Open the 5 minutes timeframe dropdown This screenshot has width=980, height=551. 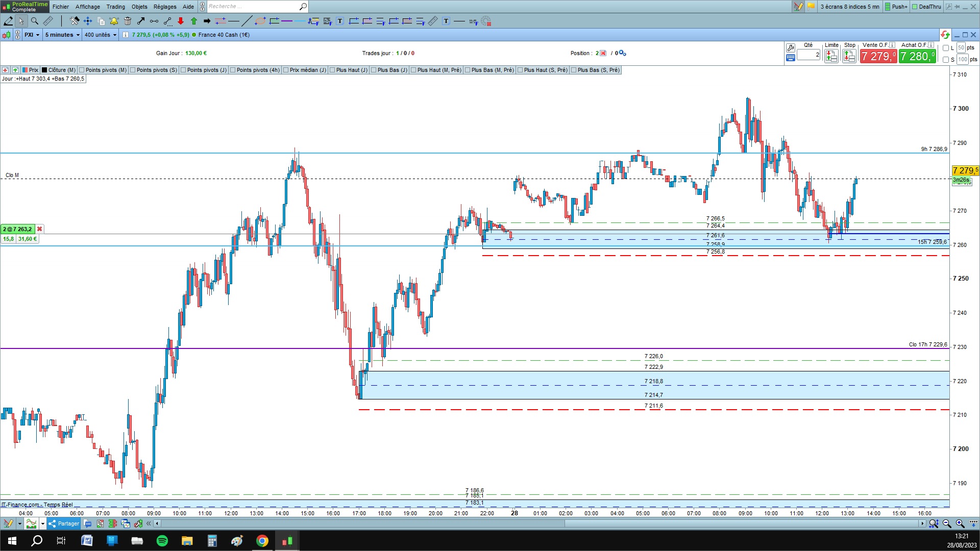[x=62, y=35]
